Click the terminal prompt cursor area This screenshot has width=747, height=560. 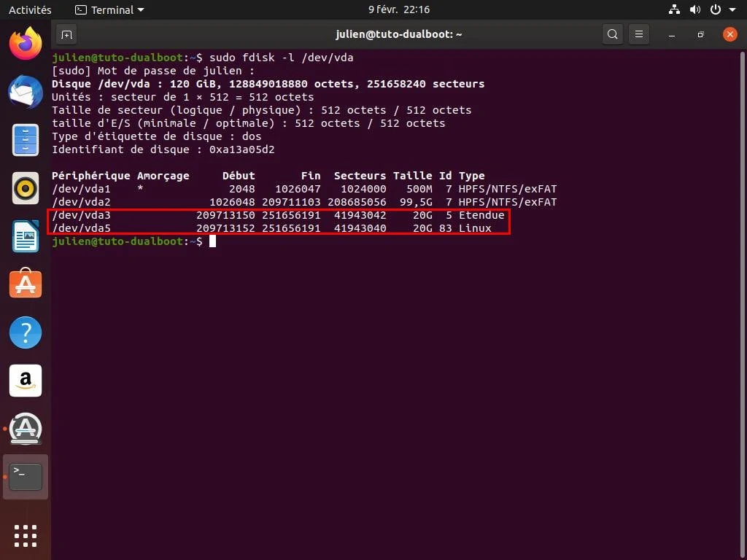tap(213, 241)
